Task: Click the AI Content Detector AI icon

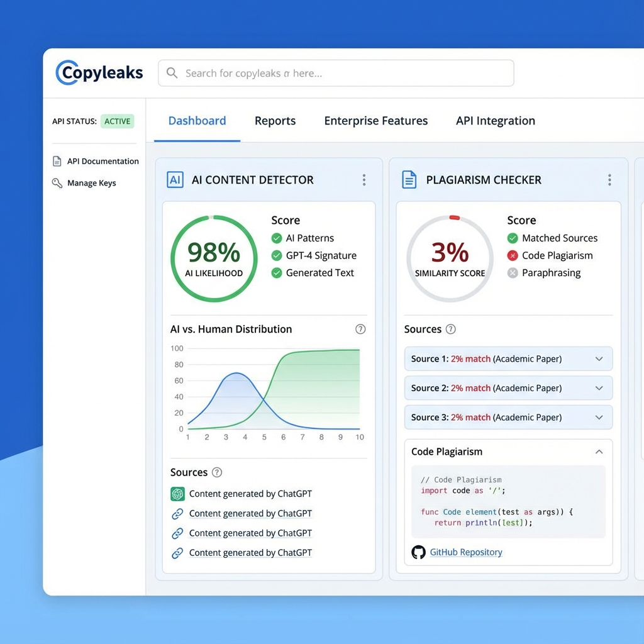Action: pyautogui.click(x=175, y=180)
